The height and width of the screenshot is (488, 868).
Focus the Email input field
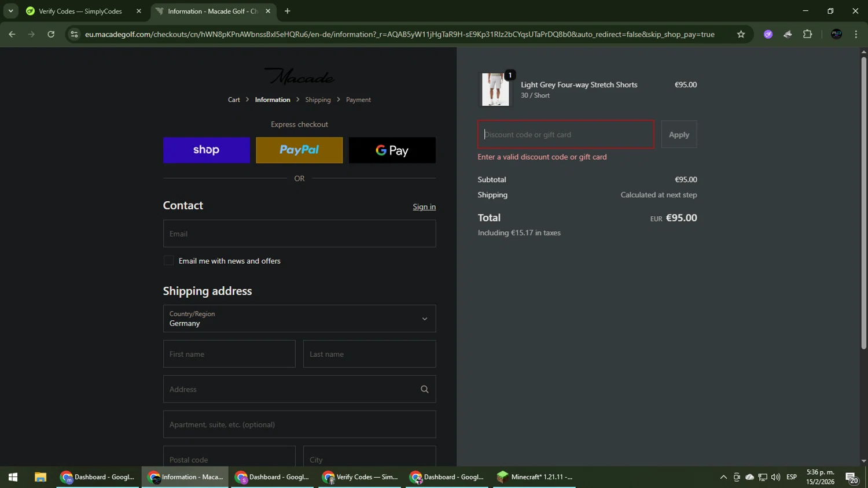[x=299, y=234]
